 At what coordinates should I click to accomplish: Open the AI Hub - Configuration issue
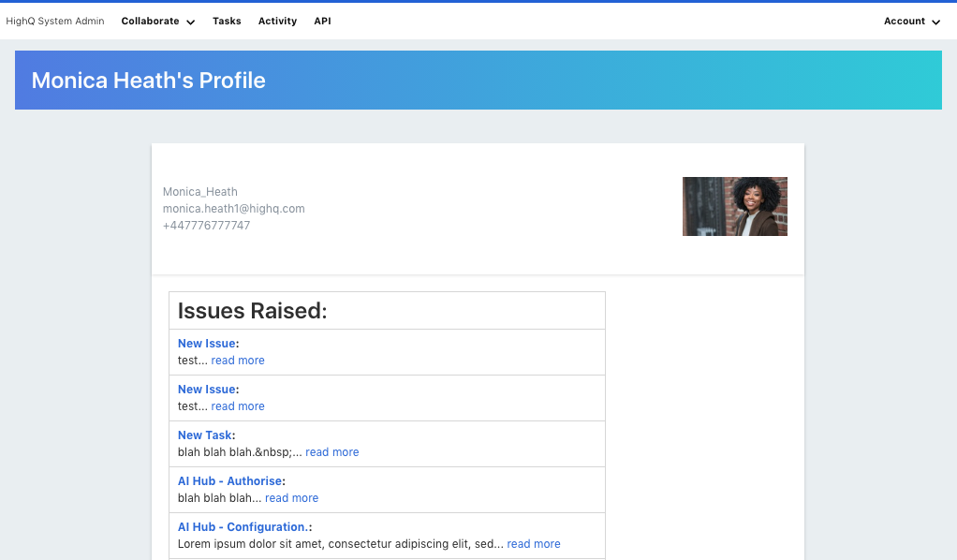point(243,527)
